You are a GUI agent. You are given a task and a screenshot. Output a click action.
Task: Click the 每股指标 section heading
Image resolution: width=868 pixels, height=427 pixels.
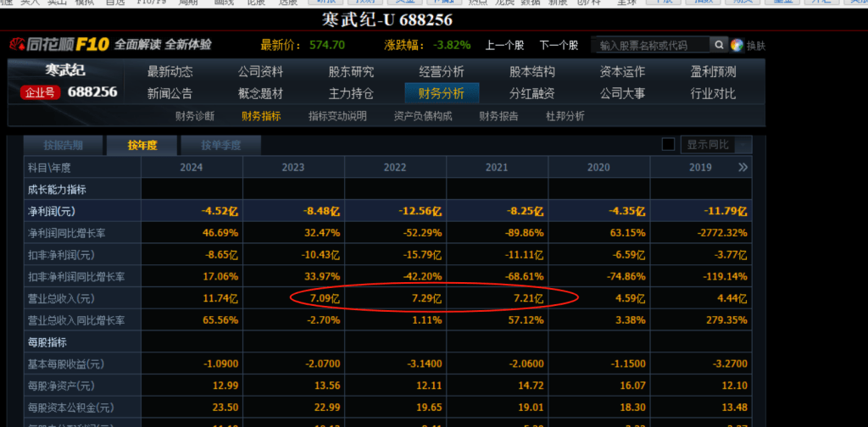[x=47, y=342]
